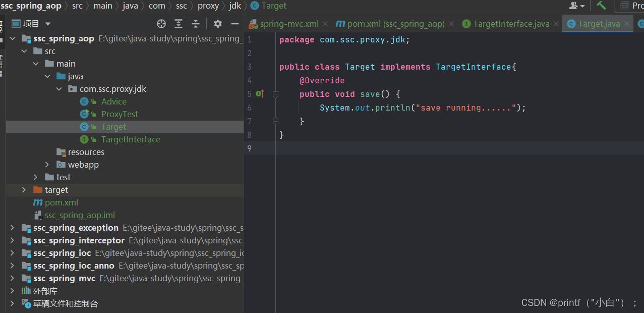
Task: Open project panel settings gear
Action: coord(218,24)
